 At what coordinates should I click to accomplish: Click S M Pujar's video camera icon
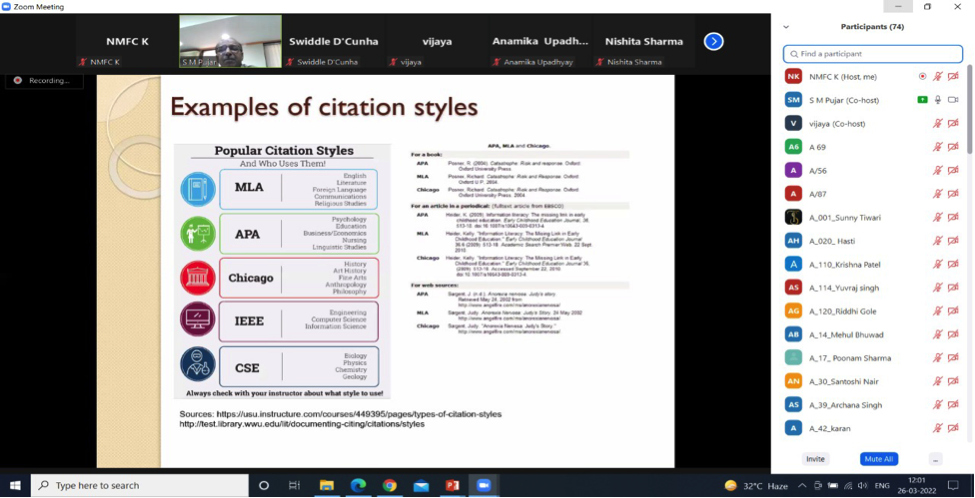[x=953, y=100]
